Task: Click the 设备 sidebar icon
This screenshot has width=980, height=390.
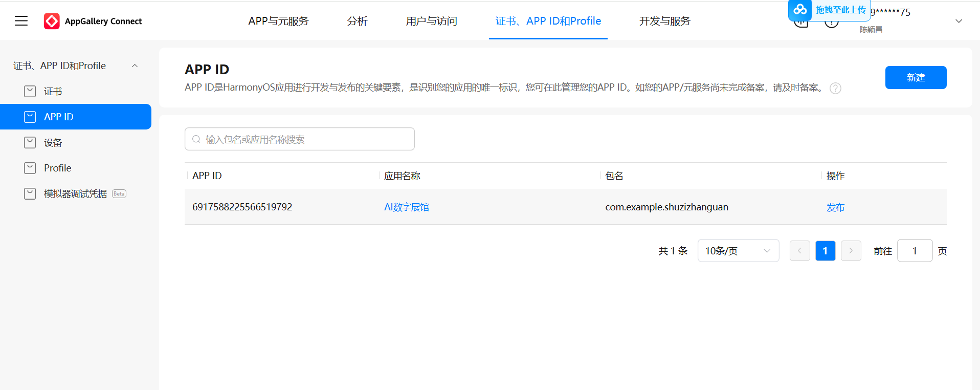Action: pos(30,142)
